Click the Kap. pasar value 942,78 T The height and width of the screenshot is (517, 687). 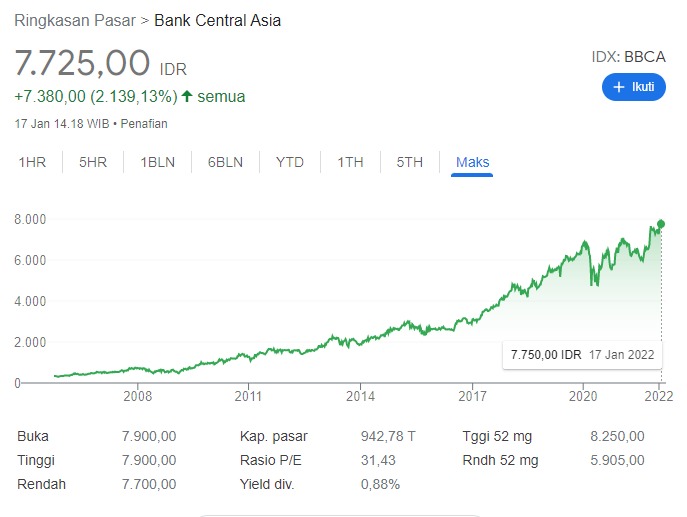click(387, 436)
